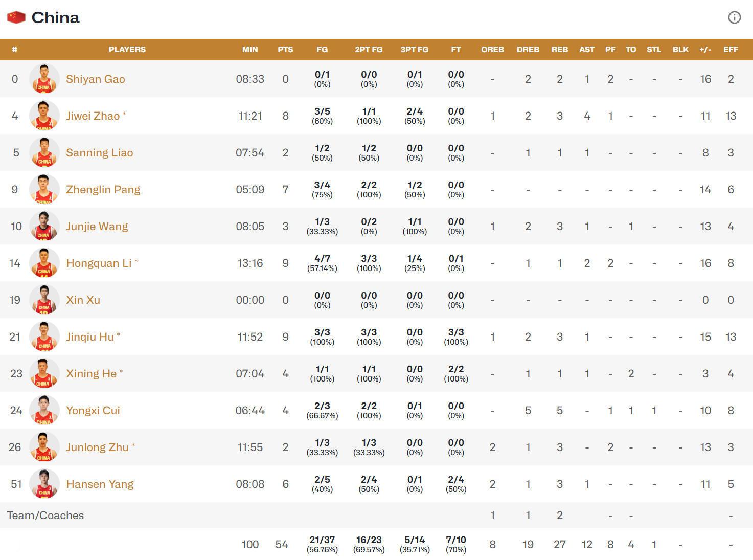This screenshot has height=560, width=753.
Task: Click the STL column header
Action: (x=654, y=50)
